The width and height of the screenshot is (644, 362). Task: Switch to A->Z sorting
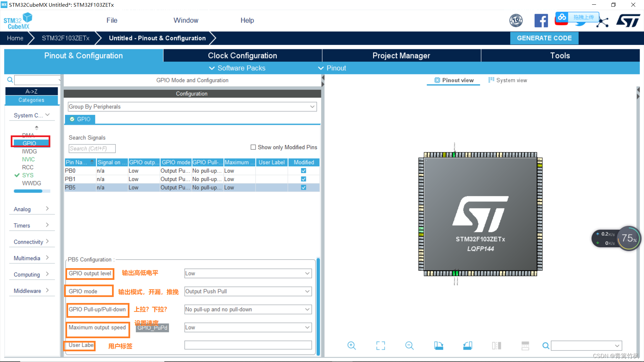tap(32, 91)
